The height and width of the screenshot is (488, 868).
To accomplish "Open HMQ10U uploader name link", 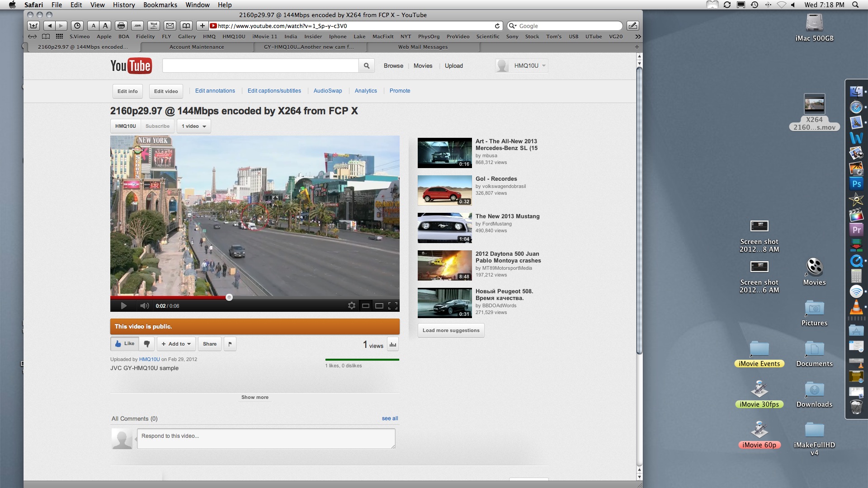I will (x=149, y=360).
